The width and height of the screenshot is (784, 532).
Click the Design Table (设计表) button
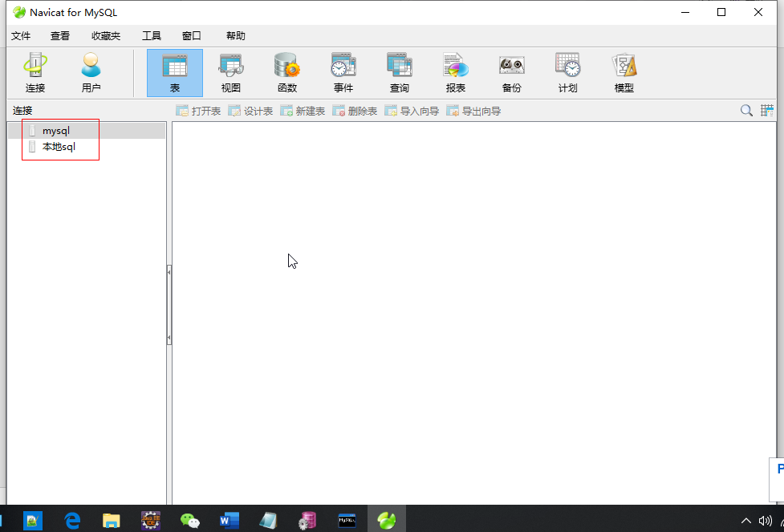pos(250,111)
